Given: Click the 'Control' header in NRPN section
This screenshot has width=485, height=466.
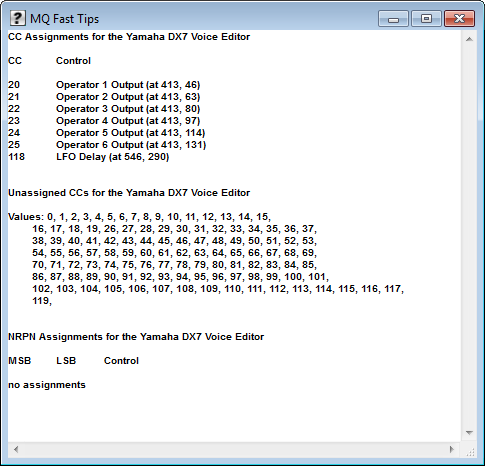Looking at the screenshot, I should [121, 361].
